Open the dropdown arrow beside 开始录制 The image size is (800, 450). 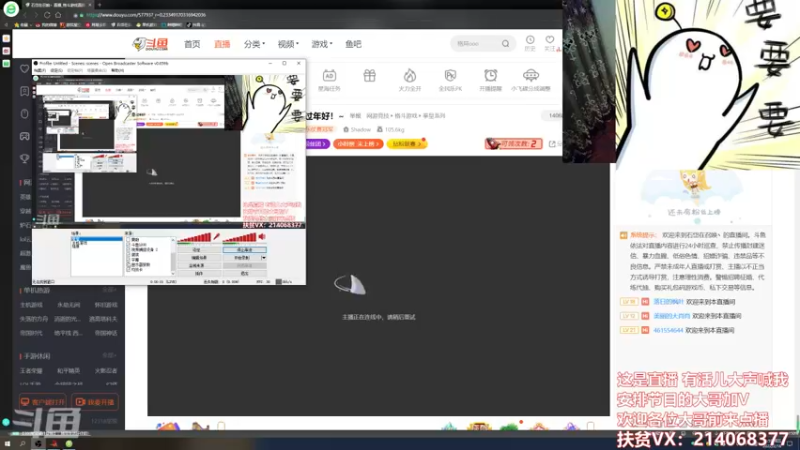point(263,258)
